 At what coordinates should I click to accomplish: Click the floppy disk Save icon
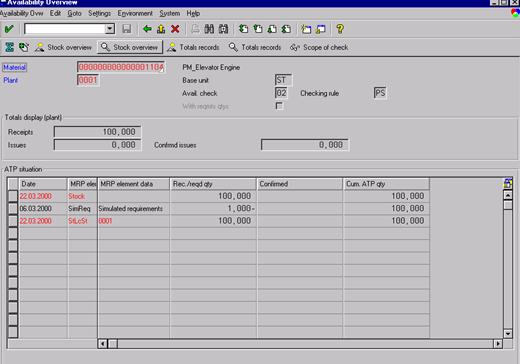(x=127, y=29)
